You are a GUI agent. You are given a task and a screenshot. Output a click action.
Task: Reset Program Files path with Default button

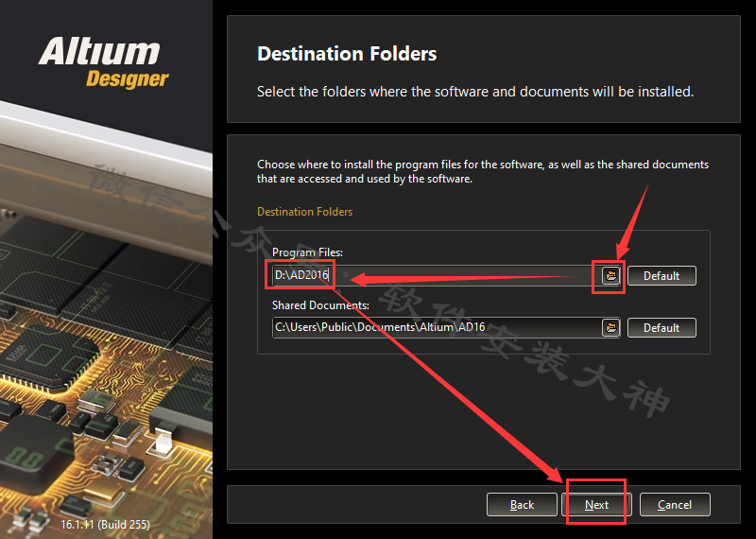click(x=661, y=275)
